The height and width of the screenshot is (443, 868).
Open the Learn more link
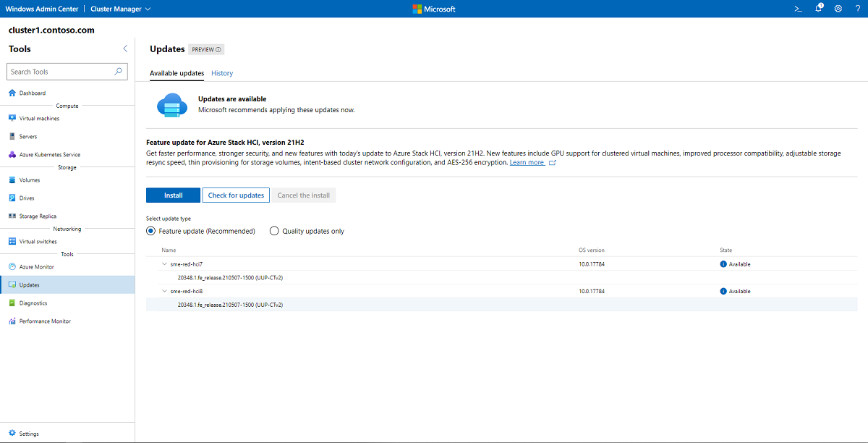point(527,162)
